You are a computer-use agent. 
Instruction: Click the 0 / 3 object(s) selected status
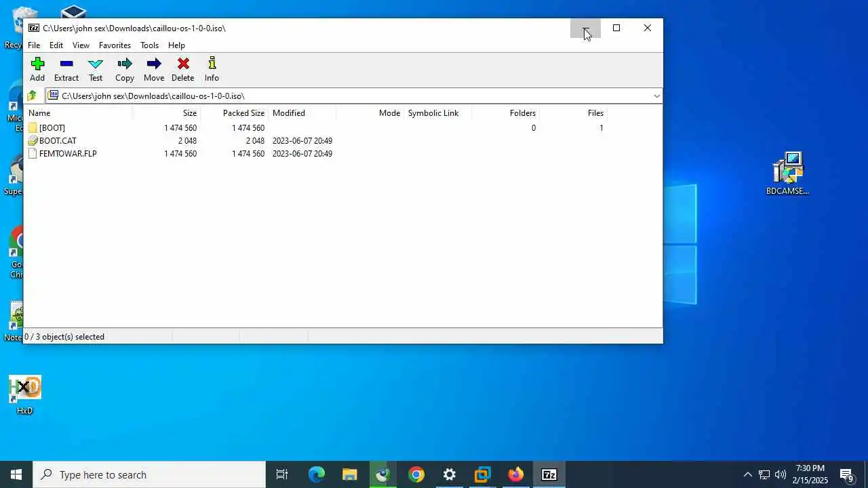point(64,336)
